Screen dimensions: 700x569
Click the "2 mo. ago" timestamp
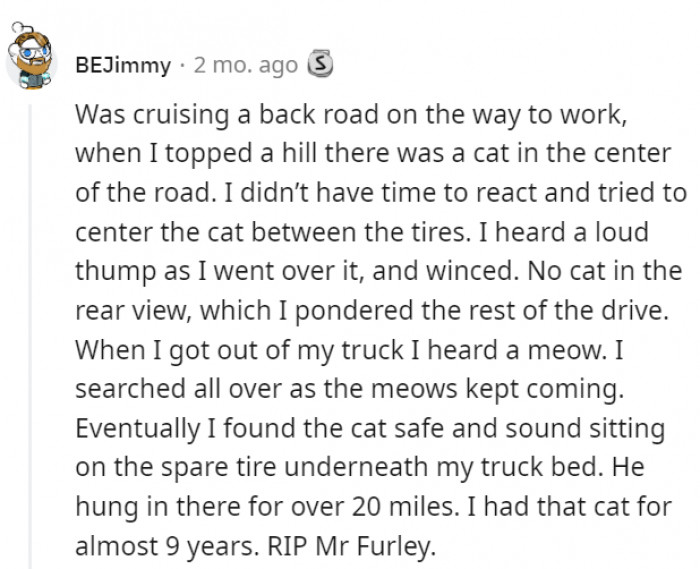[x=246, y=66]
